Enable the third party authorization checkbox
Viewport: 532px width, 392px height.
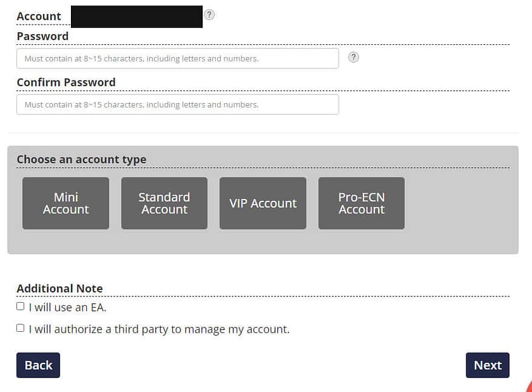click(x=20, y=328)
